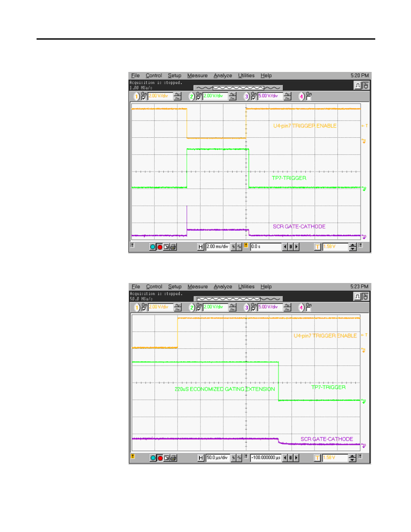Click the channel 2 number badge in the top scope
Screen dimensions: 411x532
coord(192,96)
